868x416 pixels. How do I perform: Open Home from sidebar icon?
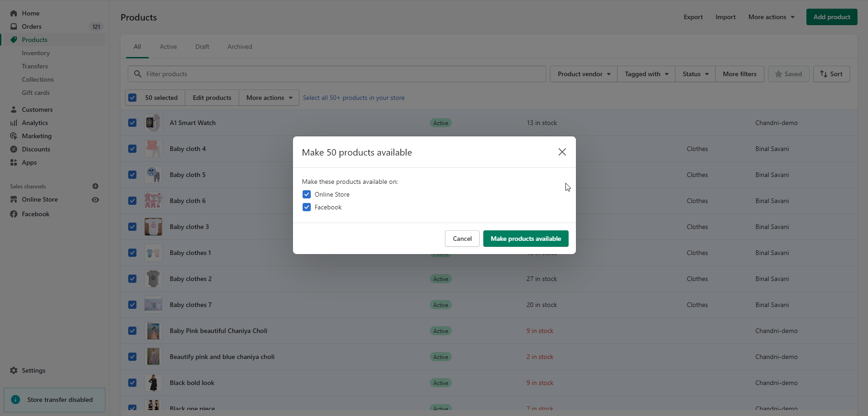(14, 13)
